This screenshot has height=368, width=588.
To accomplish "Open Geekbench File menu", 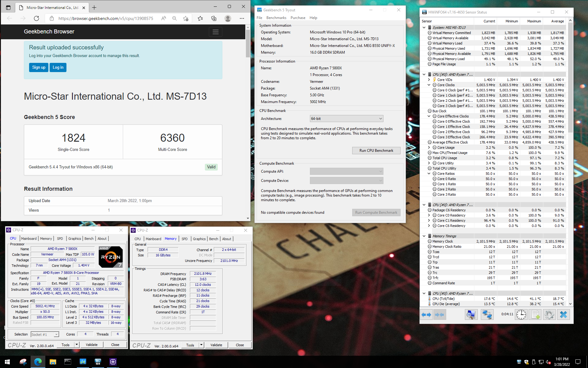I will point(259,18).
